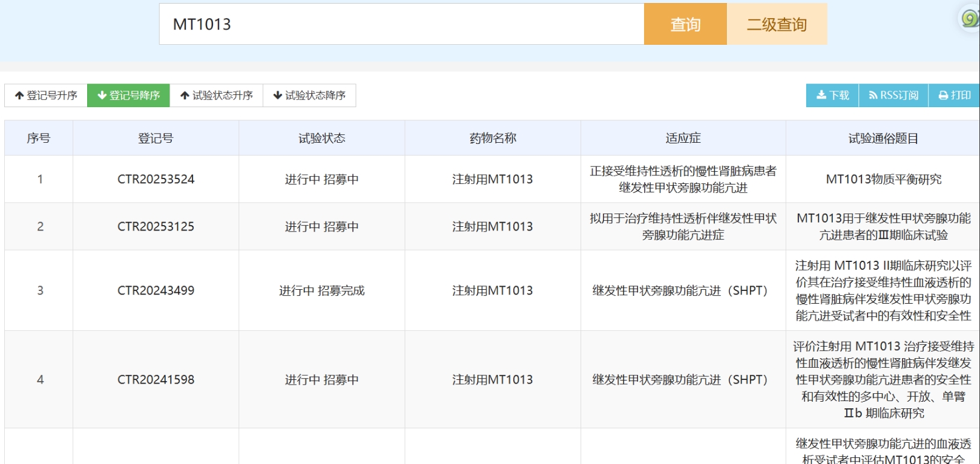The width and height of the screenshot is (980, 464).
Task: Click status cell of CTR20253524 row
Action: pyautogui.click(x=322, y=179)
